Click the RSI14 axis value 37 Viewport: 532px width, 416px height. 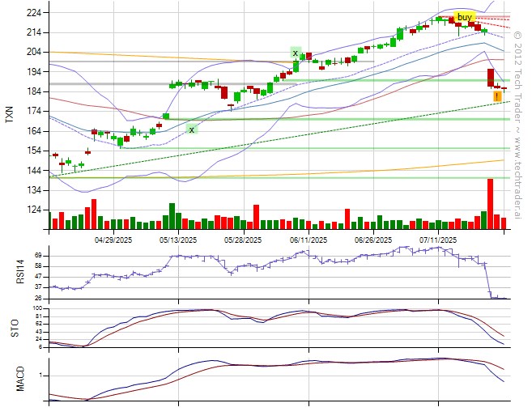[x=37, y=287]
